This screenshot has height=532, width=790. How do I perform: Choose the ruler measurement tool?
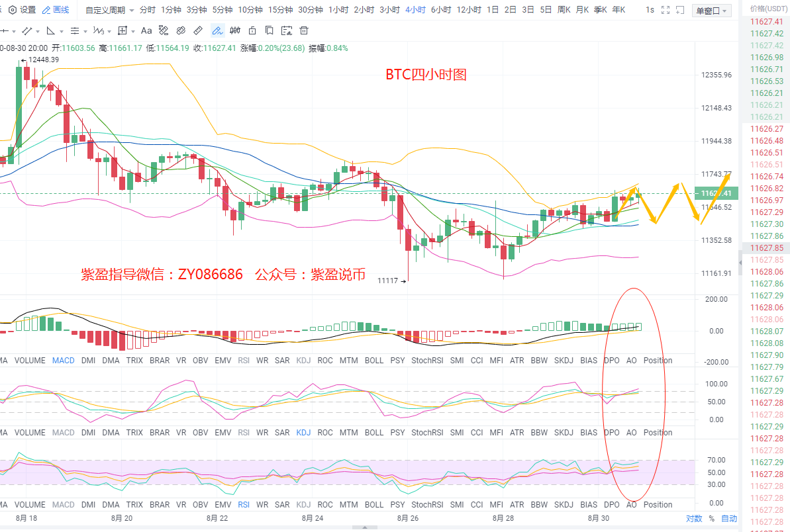click(x=197, y=30)
